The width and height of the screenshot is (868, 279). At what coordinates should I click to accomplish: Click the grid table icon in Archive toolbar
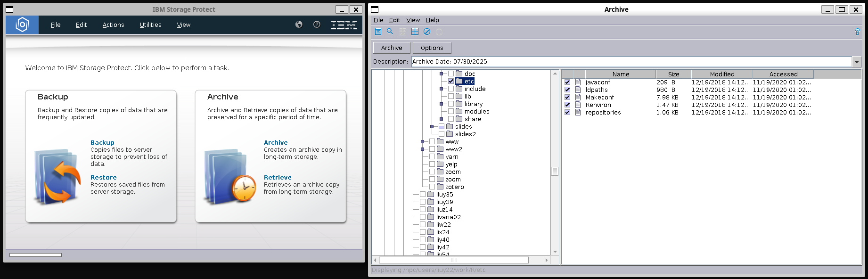click(415, 32)
